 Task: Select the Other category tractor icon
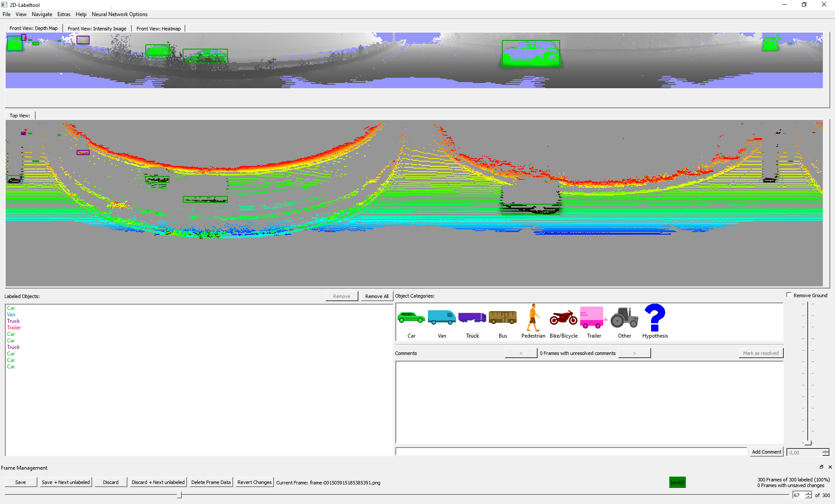(624, 318)
